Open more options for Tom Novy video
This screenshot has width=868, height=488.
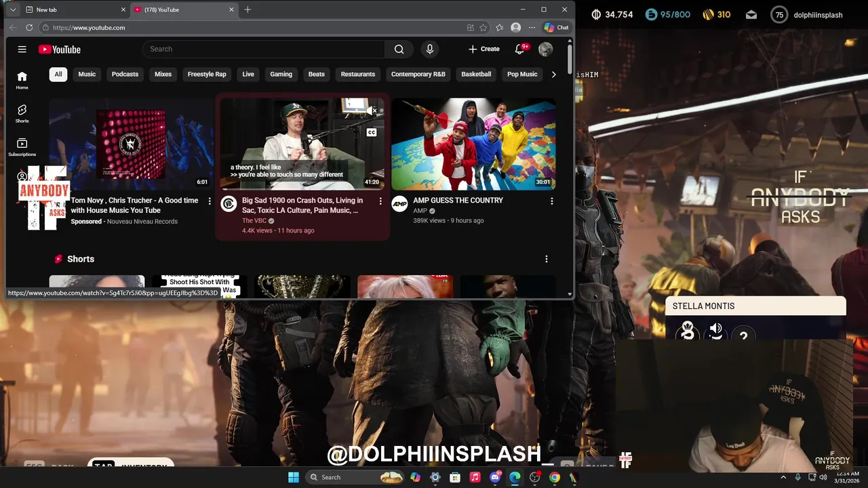(210, 201)
